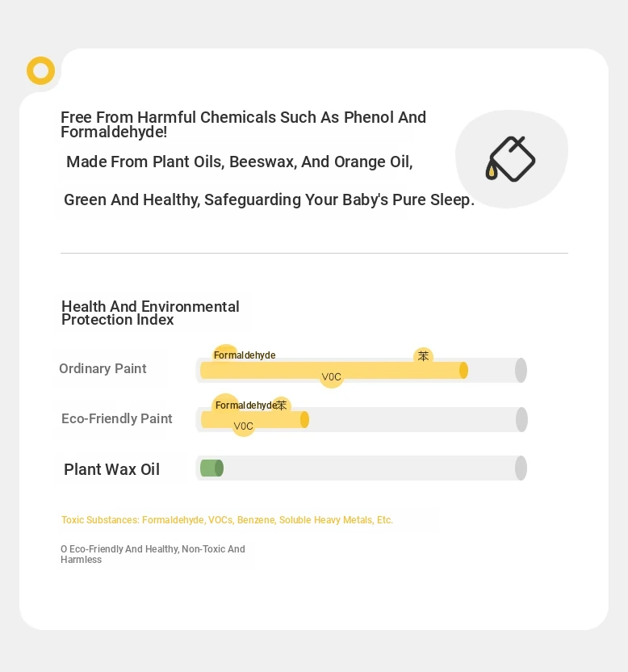628x672 pixels.
Task: Select the Eco-Friendly Paint label
Action: click(117, 418)
